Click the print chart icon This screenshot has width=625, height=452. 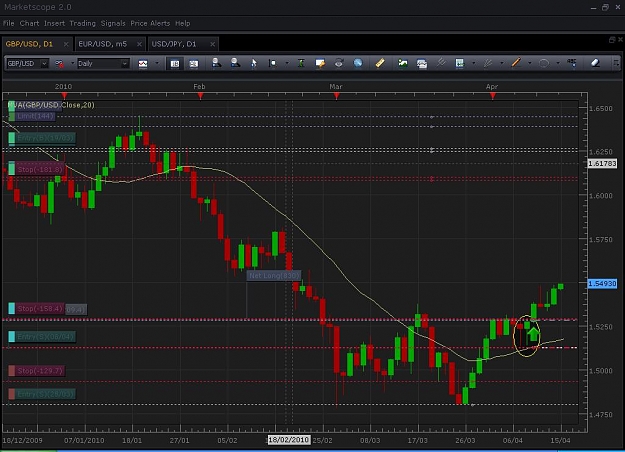pos(422,63)
